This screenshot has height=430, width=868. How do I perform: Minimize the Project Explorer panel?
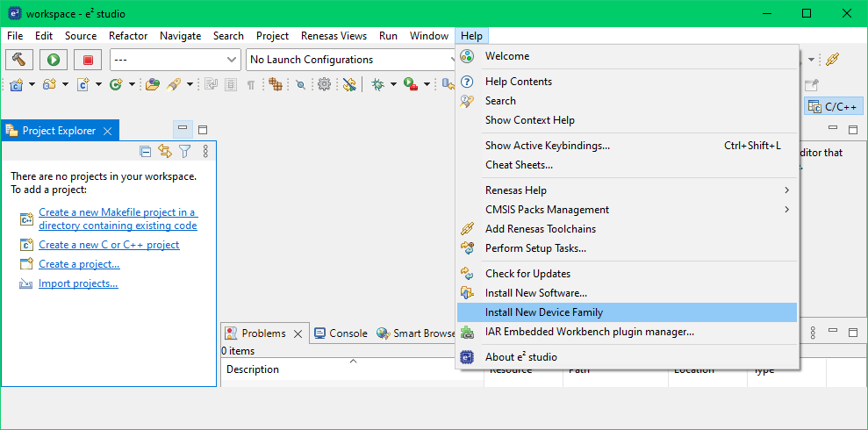point(183,129)
